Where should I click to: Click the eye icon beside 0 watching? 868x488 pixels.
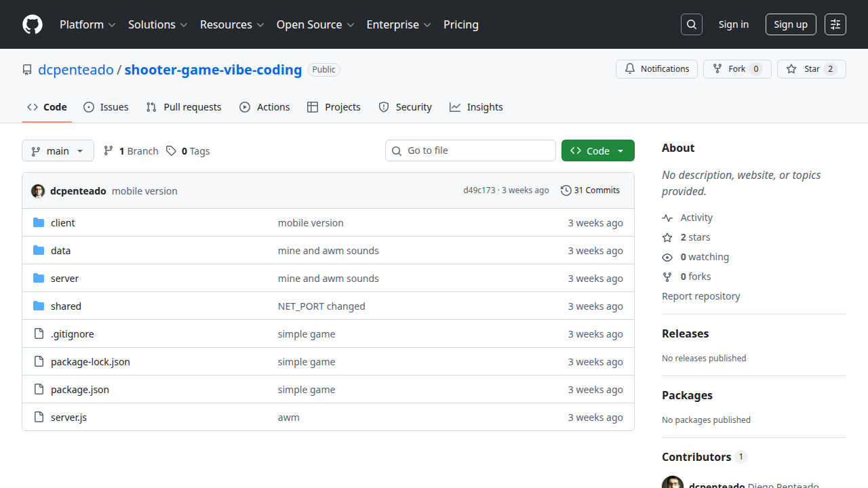tap(667, 257)
